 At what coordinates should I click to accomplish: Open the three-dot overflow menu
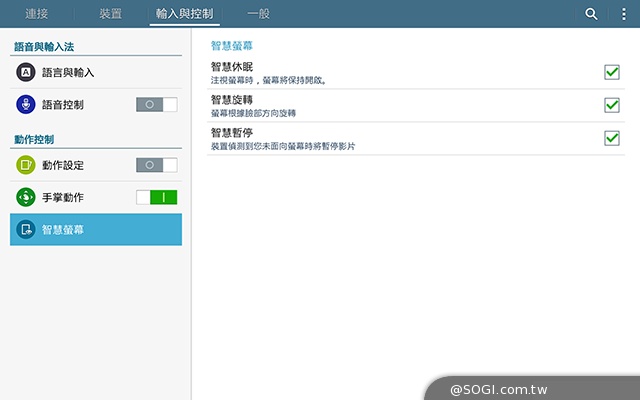tap(624, 14)
